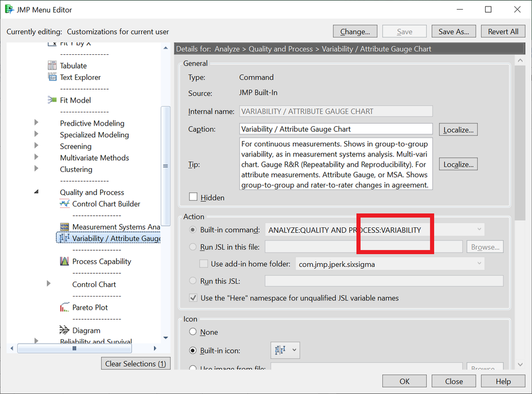
Task: Toggle the "Here" namespace checkbox
Action: pos(193,298)
